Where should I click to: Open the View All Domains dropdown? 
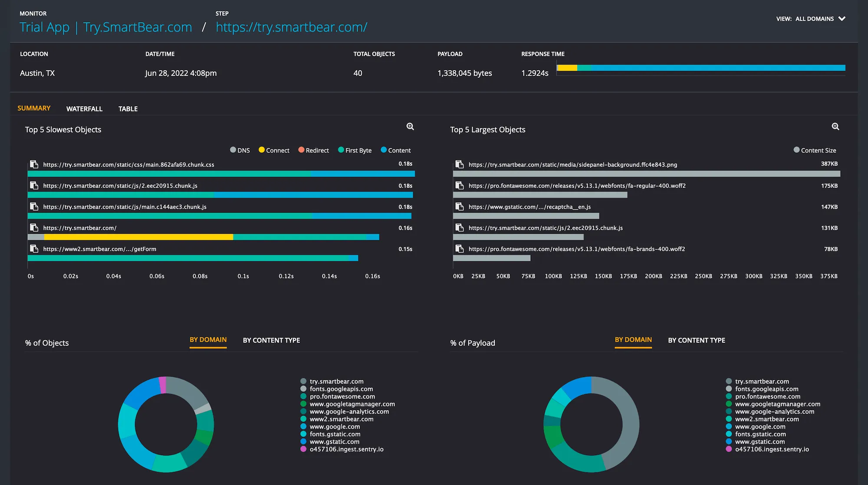tap(811, 19)
